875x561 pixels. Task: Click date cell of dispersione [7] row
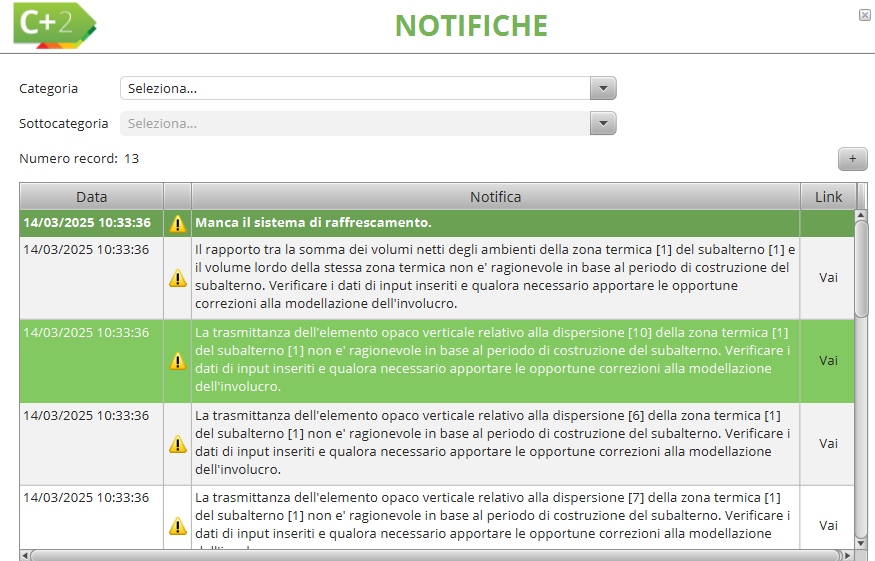tap(92, 517)
